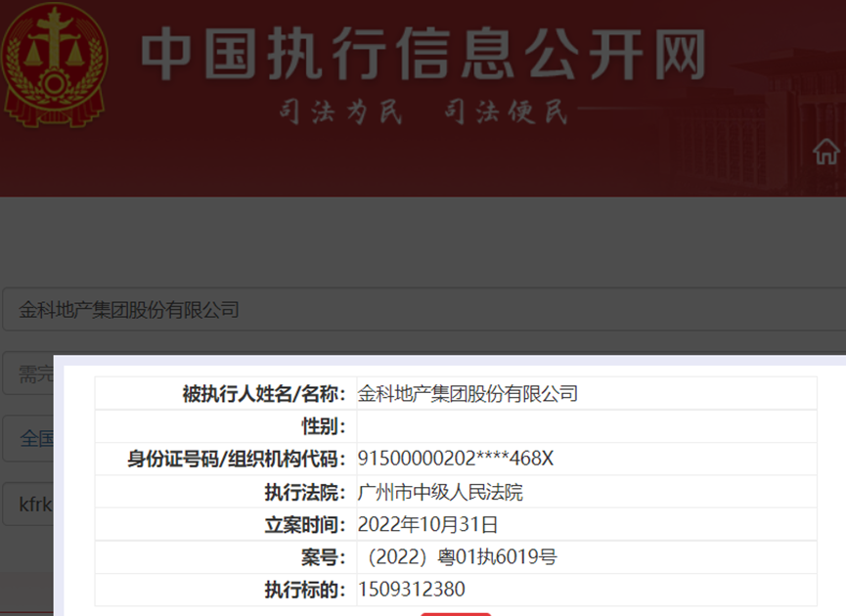
Task: Click the home icon in the header
Action: click(x=826, y=152)
